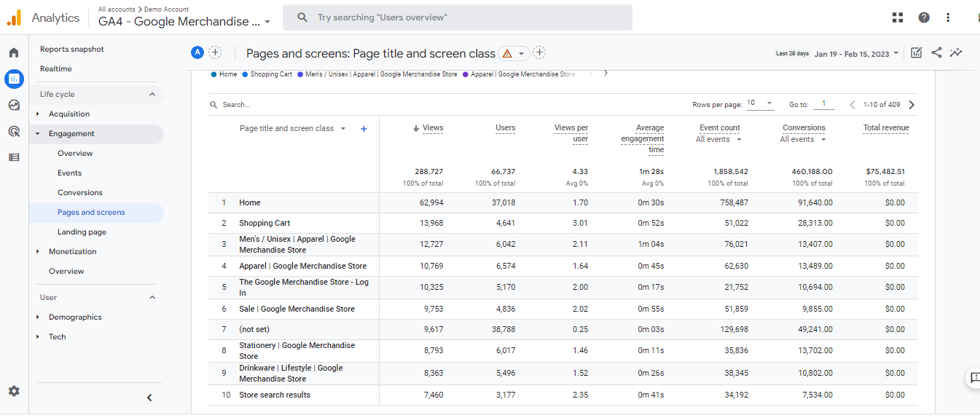Viewport: 980px width, 418px height.
Task: Click the Customize report icon
Action: pos(917,52)
